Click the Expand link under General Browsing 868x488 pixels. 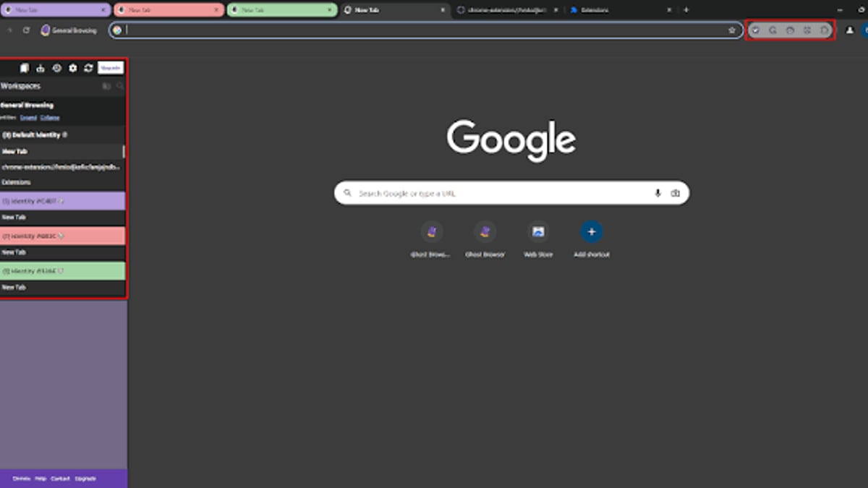[x=28, y=117]
